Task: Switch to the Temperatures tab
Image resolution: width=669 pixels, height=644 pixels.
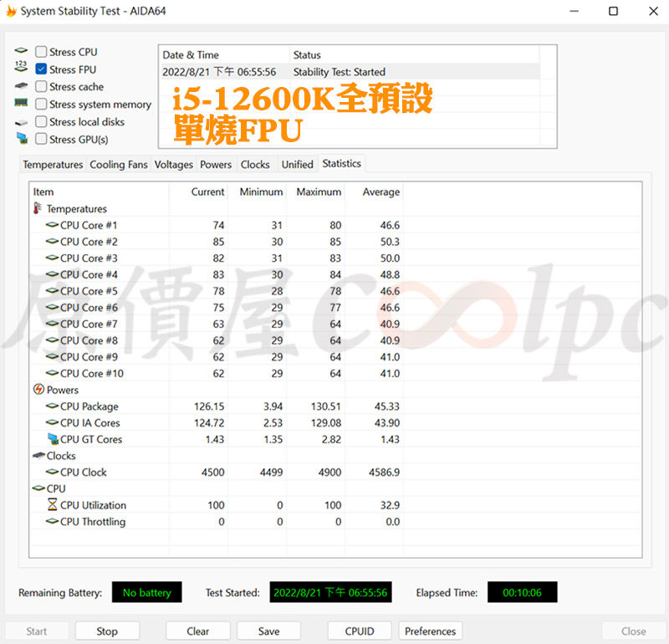Action: point(53,164)
